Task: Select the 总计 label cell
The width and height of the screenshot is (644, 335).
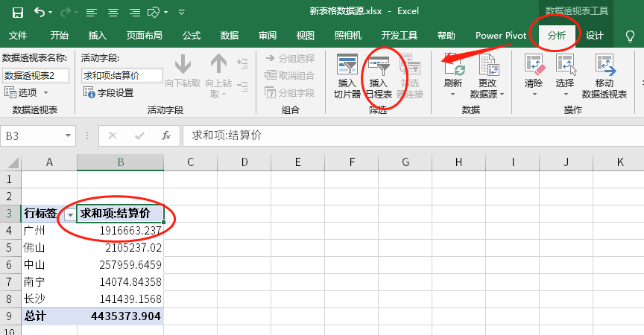Action: pyautogui.click(x=49, y=316)
